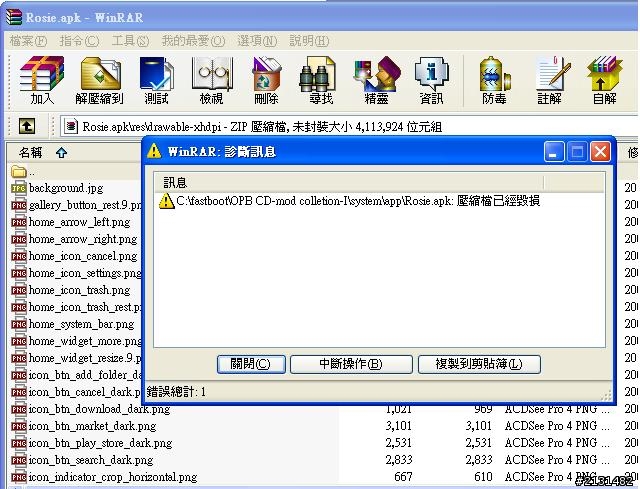This screenshot has height=489, width=640.
Task: Select file background.jpg
Action: click(x=66, y=188)
